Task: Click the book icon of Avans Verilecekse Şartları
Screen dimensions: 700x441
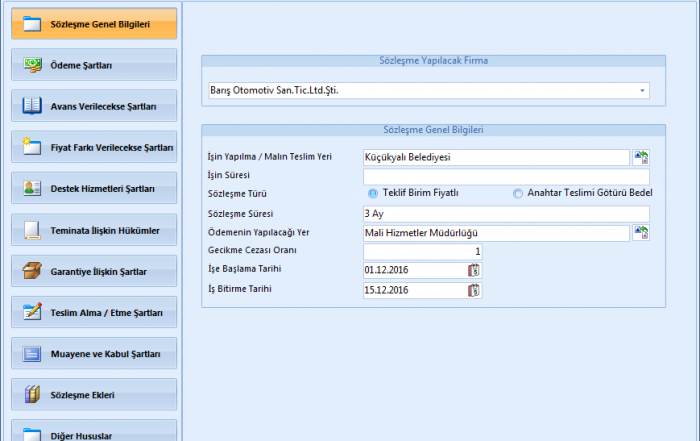Action: tap(32, 106)
